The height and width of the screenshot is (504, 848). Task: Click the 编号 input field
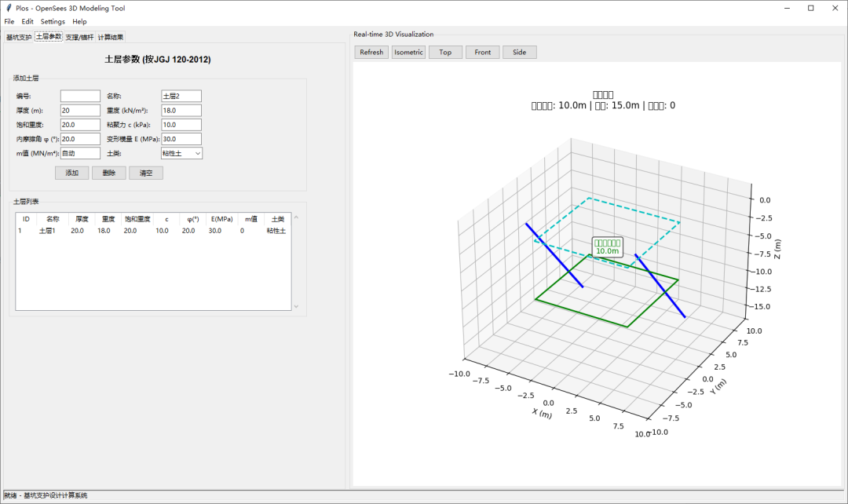tap(80, 97)
